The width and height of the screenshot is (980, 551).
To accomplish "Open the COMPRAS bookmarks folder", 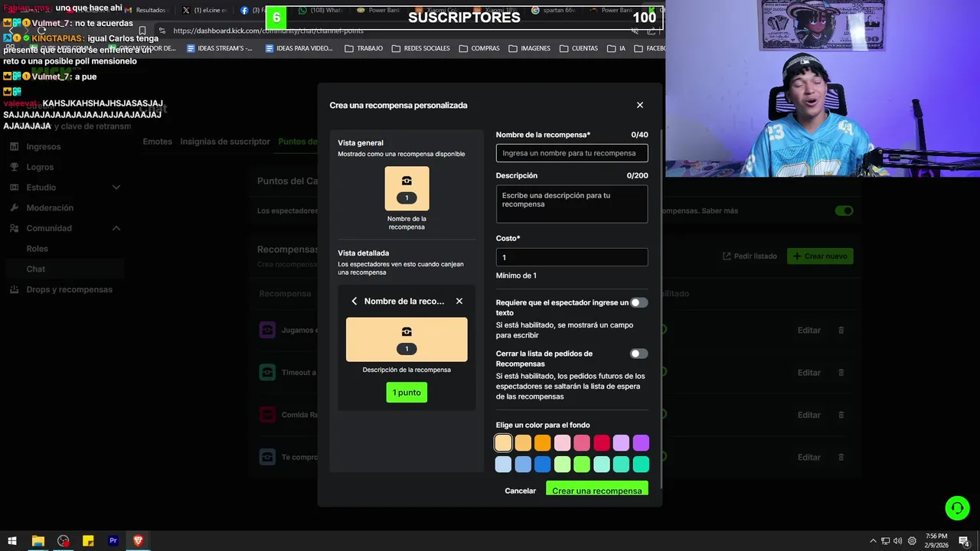I will 479,48.
